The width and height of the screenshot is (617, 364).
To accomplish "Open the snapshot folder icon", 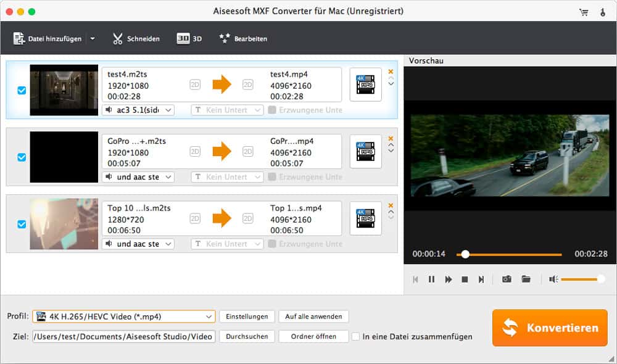I will coord(526,279).
